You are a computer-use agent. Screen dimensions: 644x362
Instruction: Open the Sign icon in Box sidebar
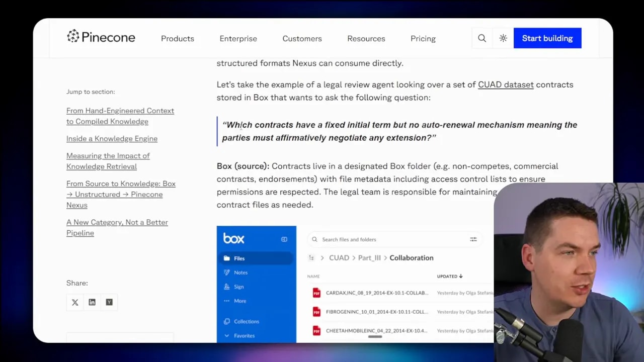click(x=227, y=287)
